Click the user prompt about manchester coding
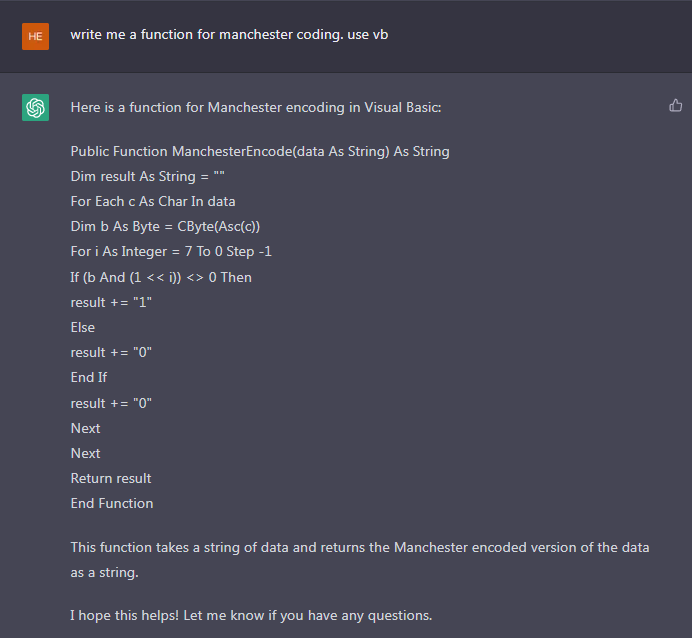The height and width of the screenshot is (638, 692). pos(229,34)
